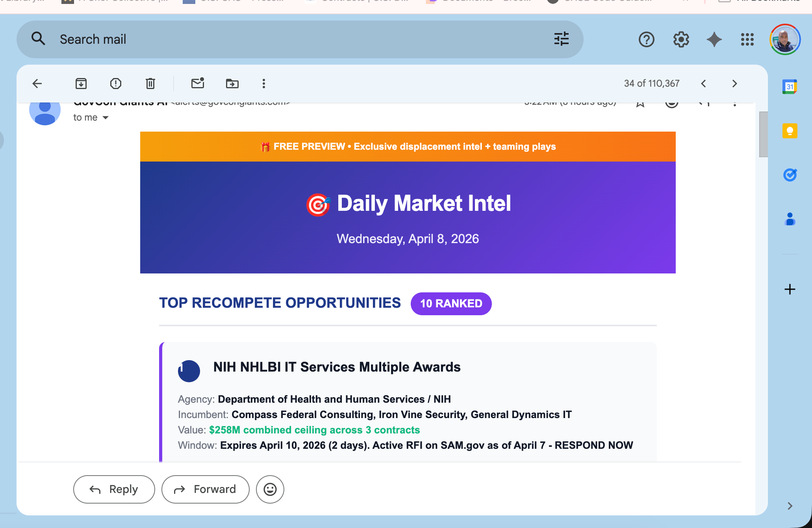Open the toolbar More options menu
812x528 pixels.
(x=264, y=84)
